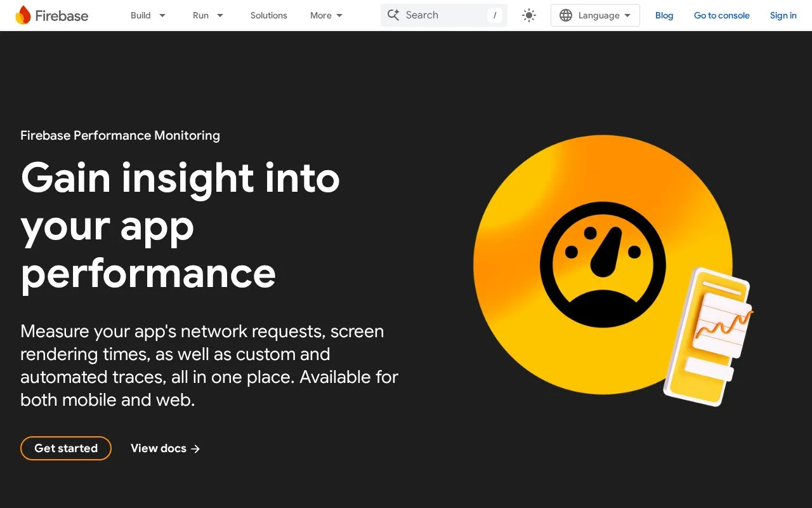This screenshot has width=812, height=508.
Task: Click the Firebase flame logo
Action: pos(23,15)
